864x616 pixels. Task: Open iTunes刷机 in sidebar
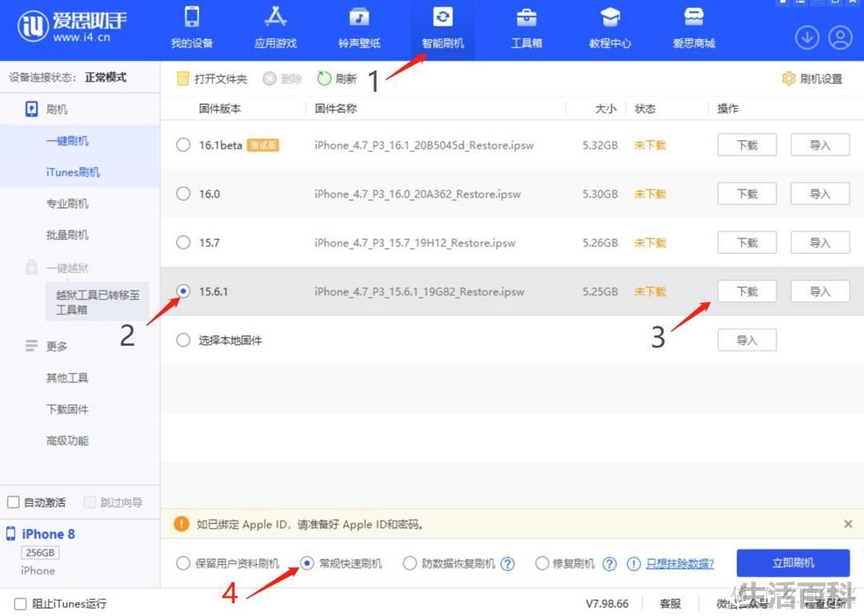coord(73,173)
